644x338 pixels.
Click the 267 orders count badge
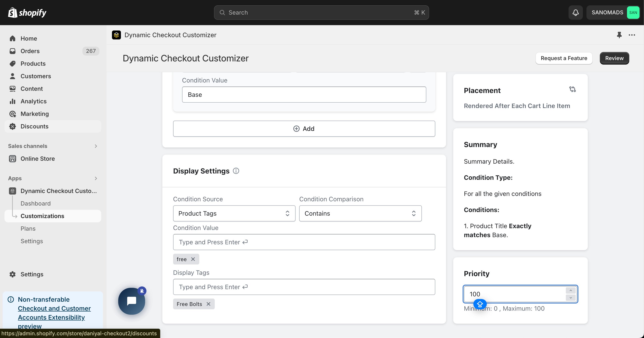(x=91, y=51)
